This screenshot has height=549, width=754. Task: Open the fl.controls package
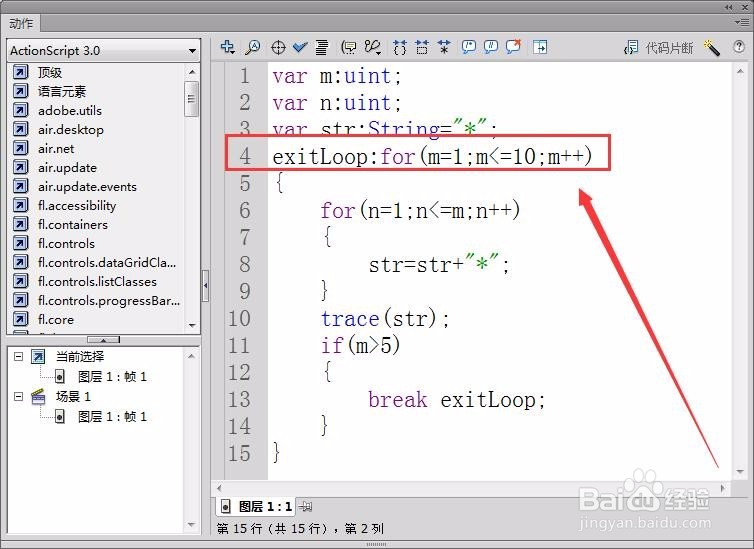66,244
